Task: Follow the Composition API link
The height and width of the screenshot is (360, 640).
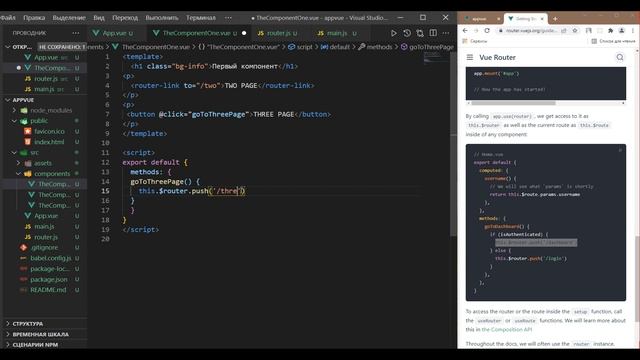Action: tap(507, 330)
